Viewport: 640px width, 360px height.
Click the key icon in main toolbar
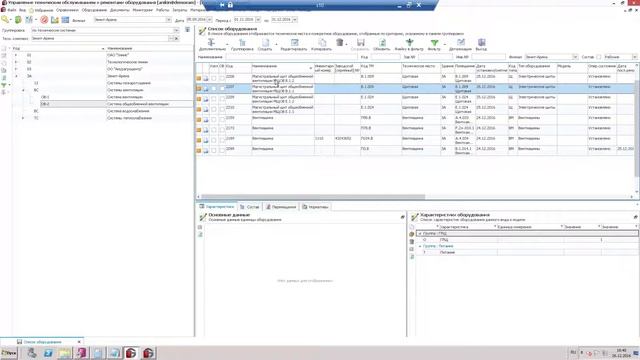5,19
